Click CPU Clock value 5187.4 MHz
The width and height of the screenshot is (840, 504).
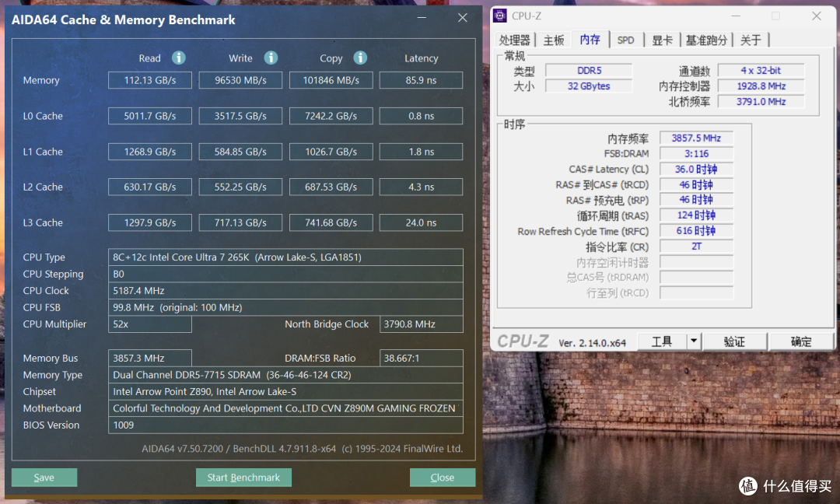(285, 290)
